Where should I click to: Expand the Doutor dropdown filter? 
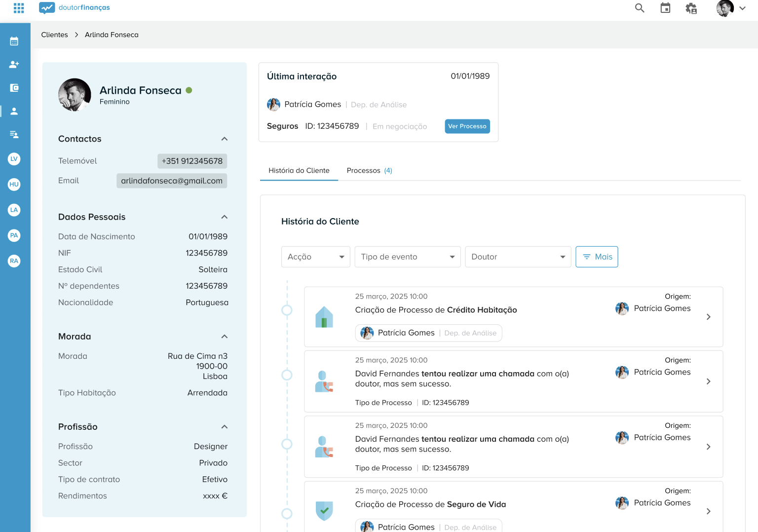pos(518,257)
